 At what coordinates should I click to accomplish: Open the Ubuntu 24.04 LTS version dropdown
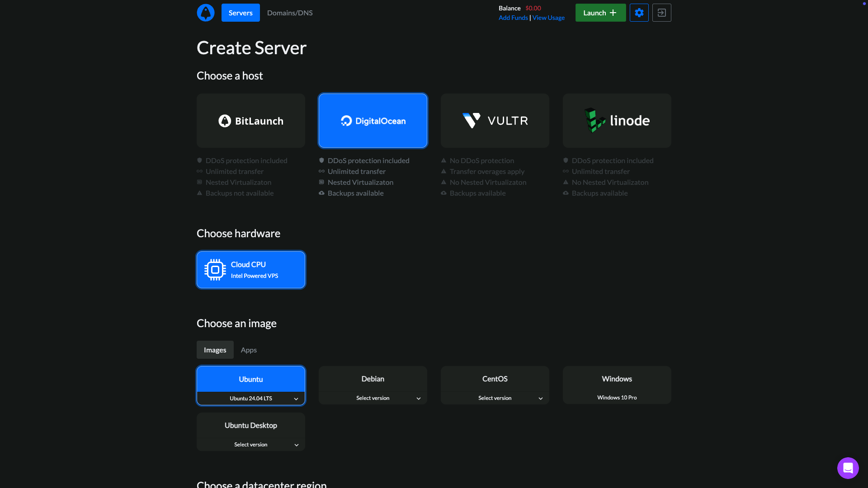click(x=250, y=399)
